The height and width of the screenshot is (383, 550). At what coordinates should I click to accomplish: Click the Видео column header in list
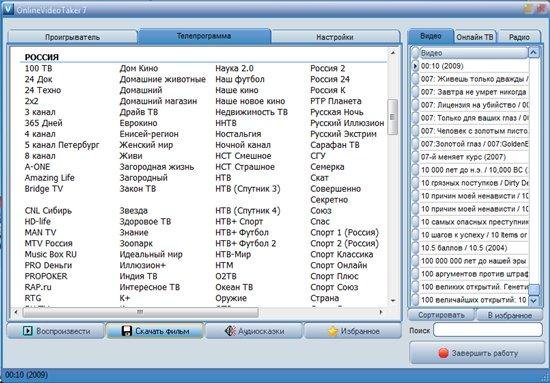(474, 53)
